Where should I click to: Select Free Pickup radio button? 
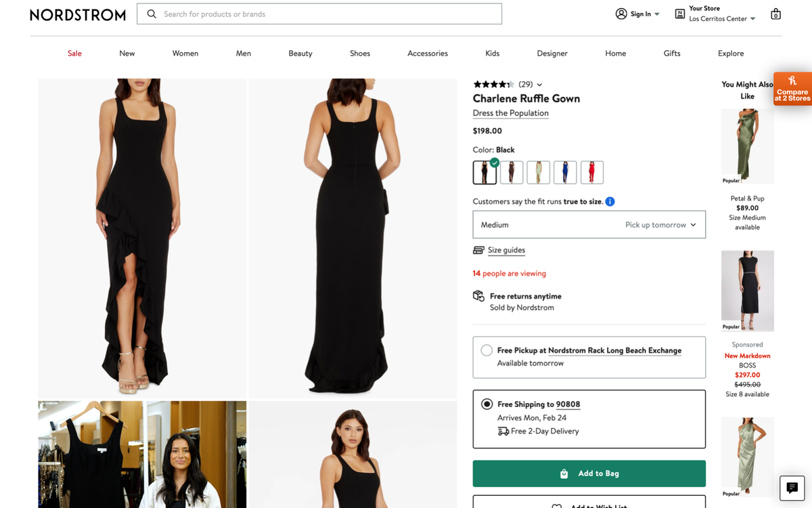coord(487,350)
